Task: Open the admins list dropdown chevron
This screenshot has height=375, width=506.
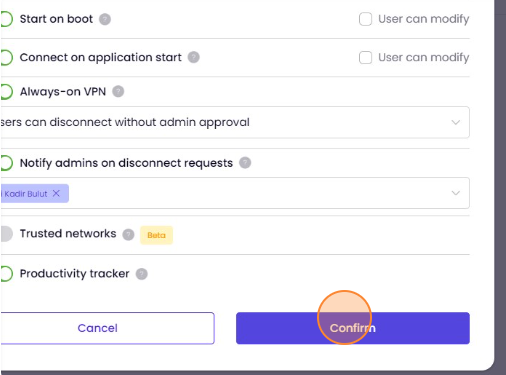Action: point(456,193)
